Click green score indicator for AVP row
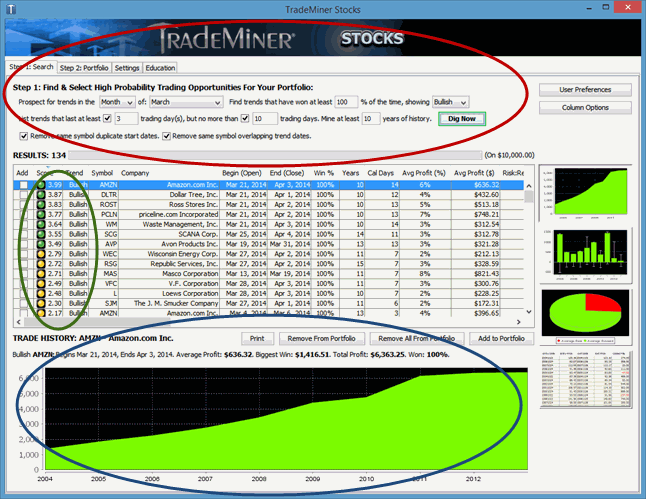This screenshot has width=646, height=499. coord(41,244)
